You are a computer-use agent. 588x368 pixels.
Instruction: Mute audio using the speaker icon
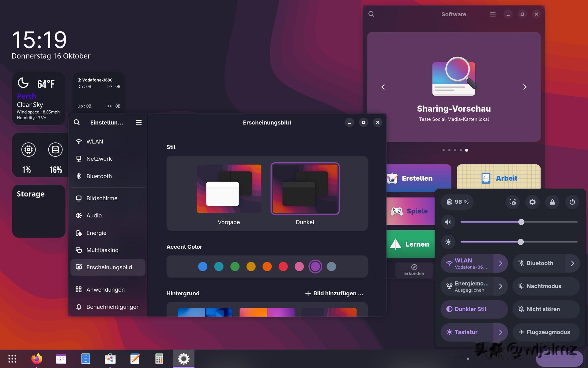point(448,222)
